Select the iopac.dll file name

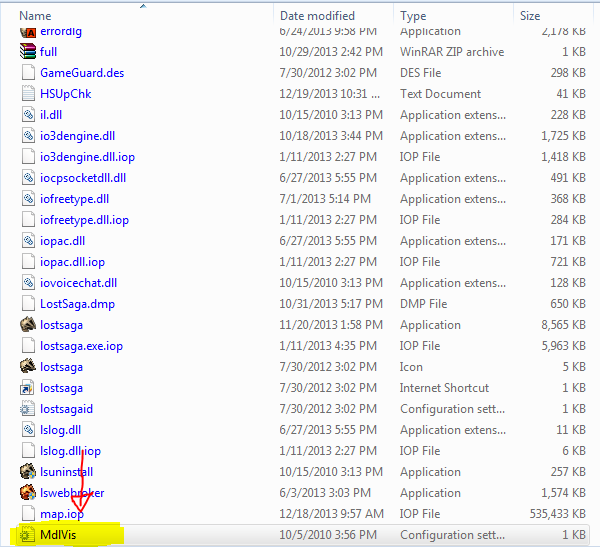(62, 241)
